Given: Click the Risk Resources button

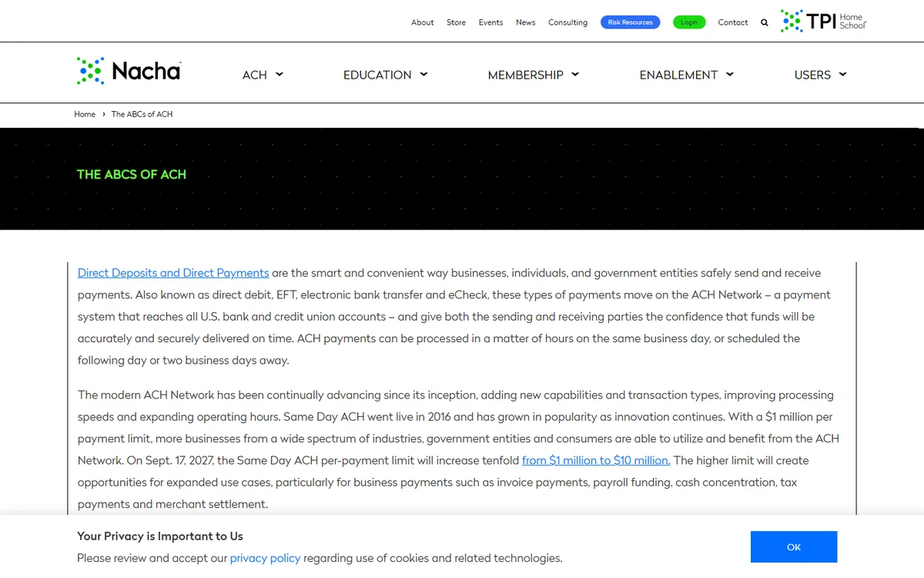Looking at the screenshot, I should [x=631, y=22].
